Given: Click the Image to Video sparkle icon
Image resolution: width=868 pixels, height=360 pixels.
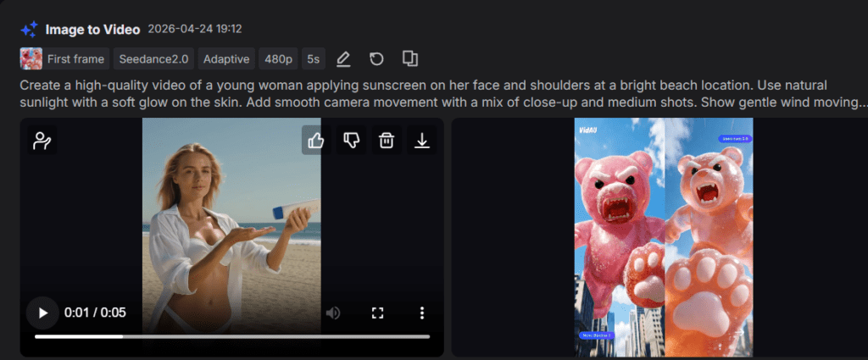Looking at the screenshot, I should tap(30, 30).
